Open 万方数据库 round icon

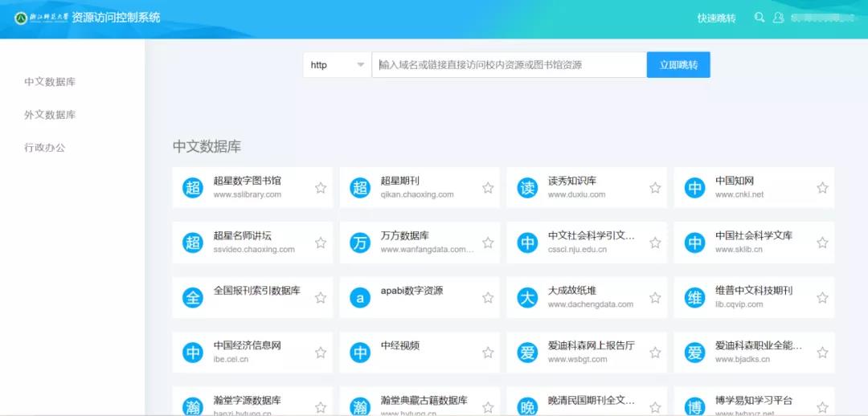coord(360,243)
